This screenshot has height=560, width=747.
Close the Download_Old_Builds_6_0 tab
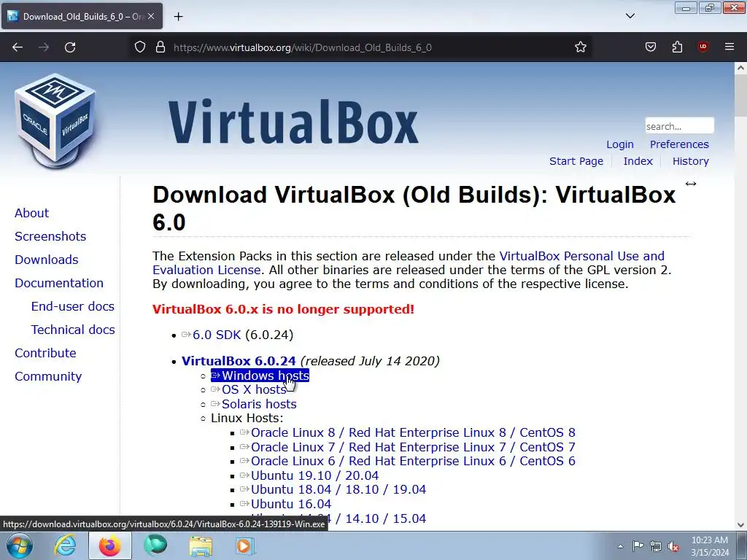[x=151, y=16]
